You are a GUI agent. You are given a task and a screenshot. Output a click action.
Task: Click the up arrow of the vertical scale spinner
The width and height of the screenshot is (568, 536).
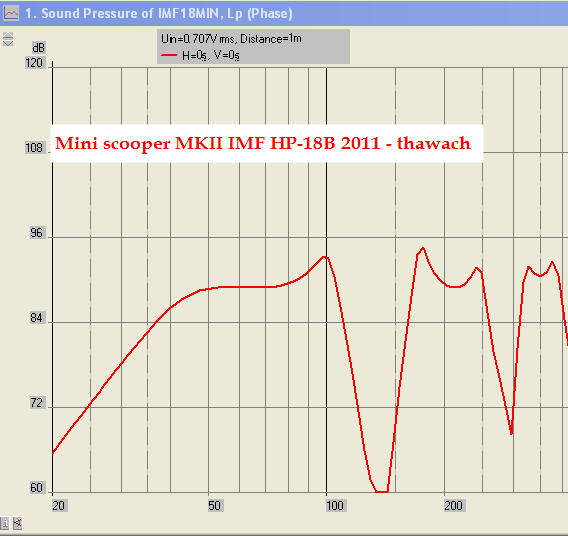pos(8,35)
